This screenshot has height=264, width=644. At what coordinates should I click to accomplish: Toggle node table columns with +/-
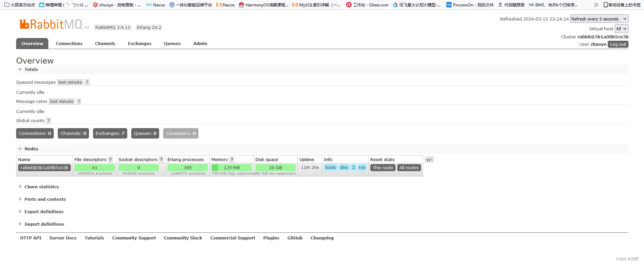(x=429, y=160)
